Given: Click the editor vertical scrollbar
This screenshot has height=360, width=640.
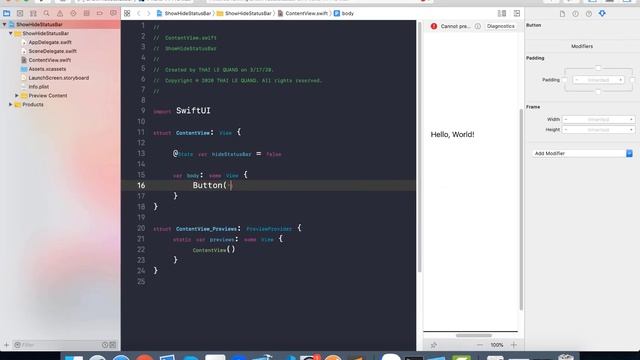Looking at the screenshot, I should point(419,147).
